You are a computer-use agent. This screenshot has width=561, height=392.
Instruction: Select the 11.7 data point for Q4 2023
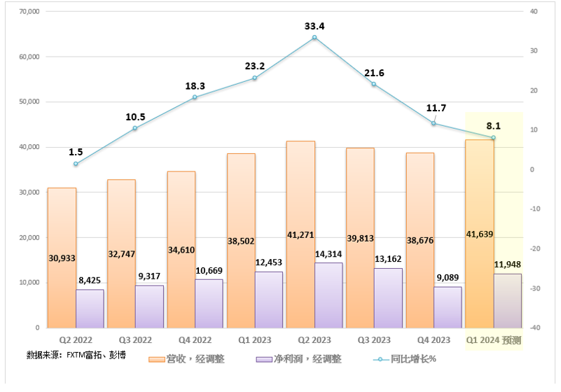click(x=434, y=123)
